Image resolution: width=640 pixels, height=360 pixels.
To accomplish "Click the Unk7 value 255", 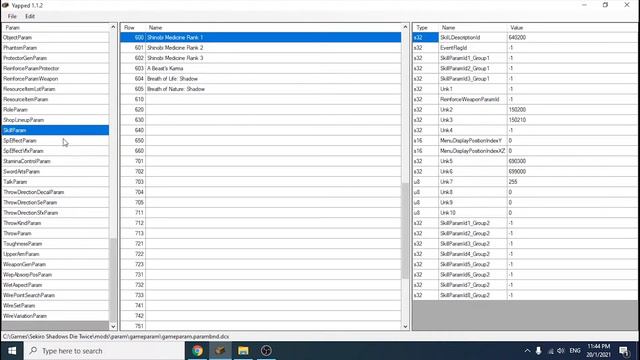I will click(572, 182).
